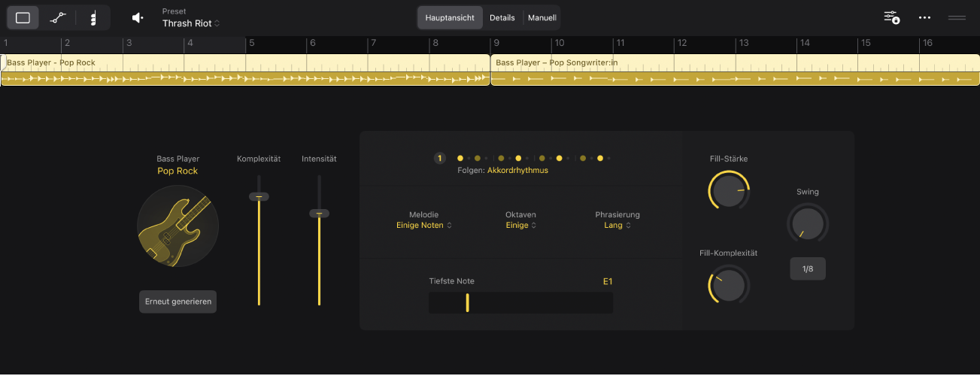Switch to the Manuell tab
980x376 pixels.
542,17
